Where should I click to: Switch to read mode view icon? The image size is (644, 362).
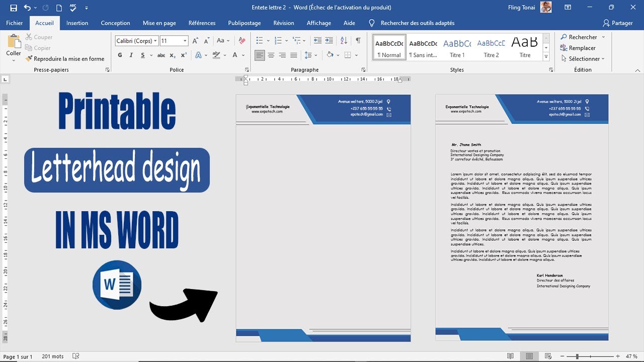511,356
